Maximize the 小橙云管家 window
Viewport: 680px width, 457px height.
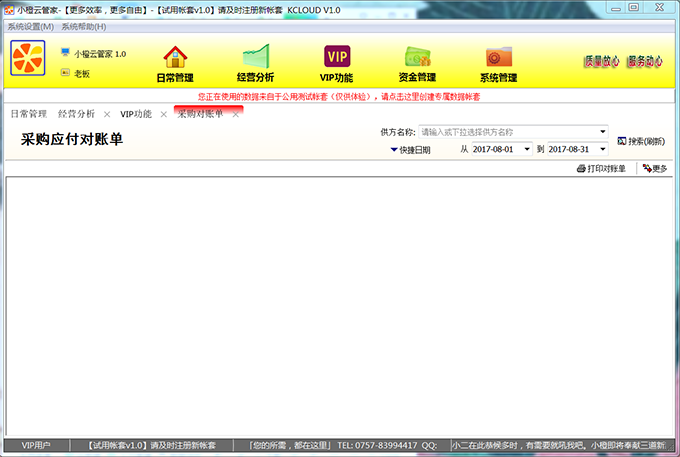(634, 7)
